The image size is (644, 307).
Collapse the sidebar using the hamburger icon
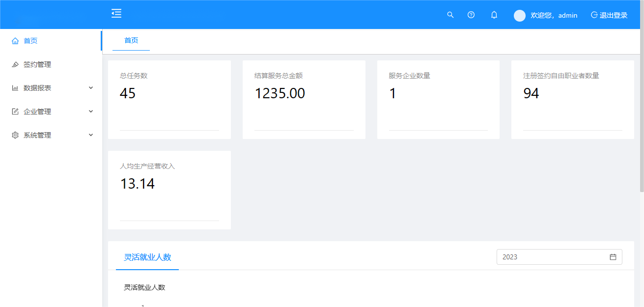coord(116,13)
